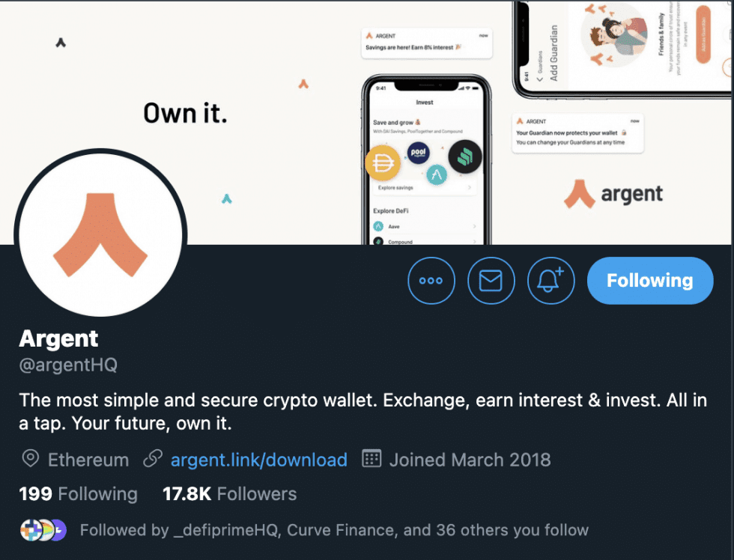Viewport: 734px width, 560px height.
Task: Click the Argent display name
Action: [58, 338]
